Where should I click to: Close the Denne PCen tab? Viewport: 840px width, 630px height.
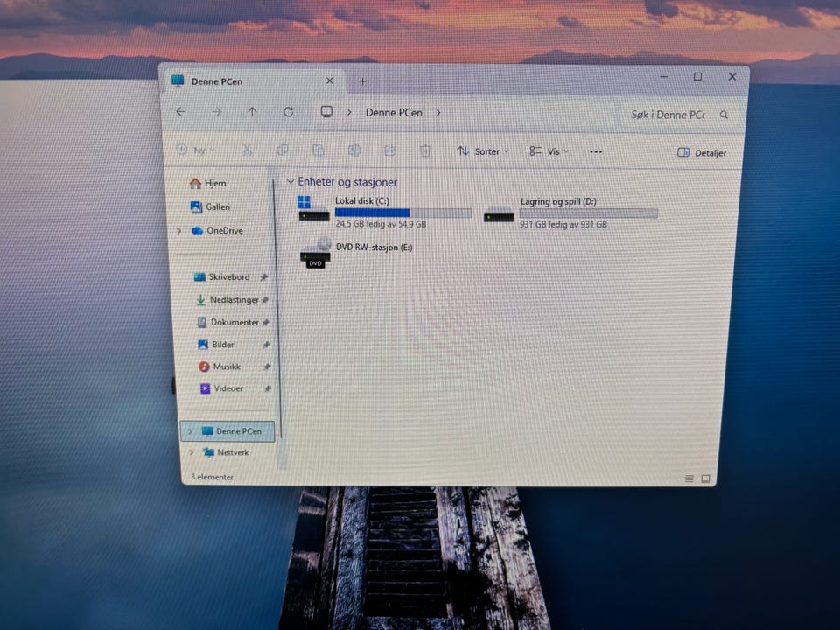pyautogui.click(x=330, y=80)
